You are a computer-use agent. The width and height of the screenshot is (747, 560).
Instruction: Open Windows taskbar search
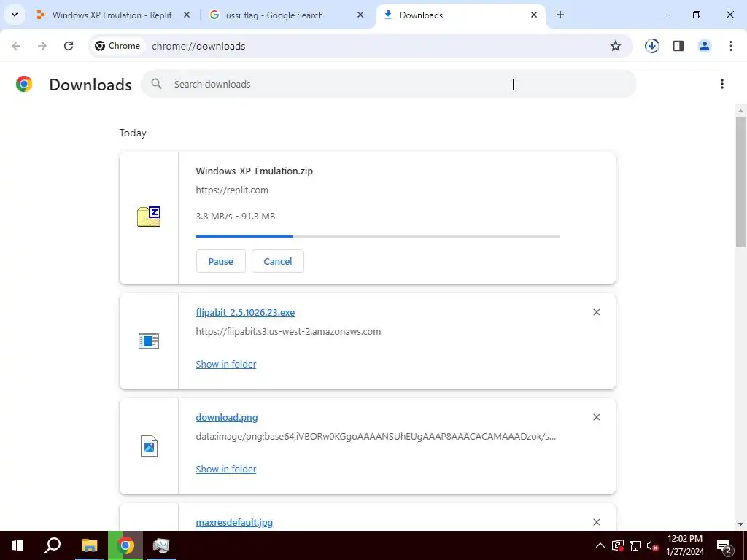[x=53, y=545]
